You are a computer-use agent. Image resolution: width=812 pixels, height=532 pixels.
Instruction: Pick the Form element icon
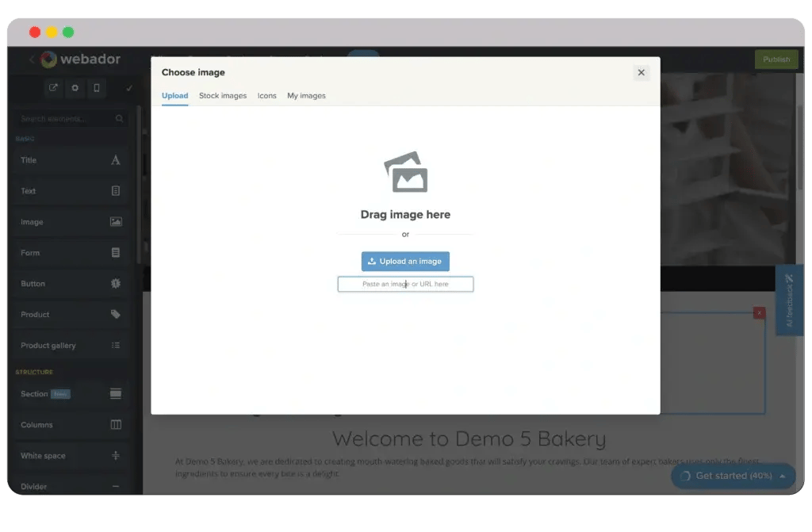pyautogui.click(x=116, y=253)
